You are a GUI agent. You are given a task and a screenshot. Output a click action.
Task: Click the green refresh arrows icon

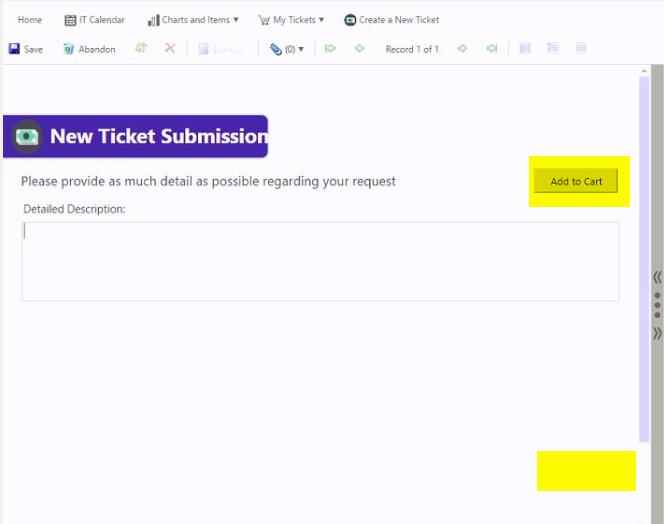(x=141, y=49)
